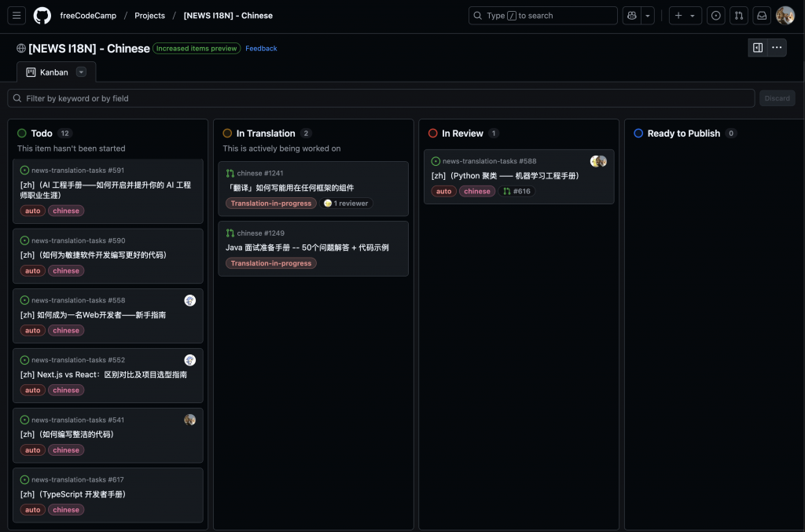Click assignee avatar on issue #552
Image resolution: width=805 pixels, height=532 pixels.
coord(190,360)
